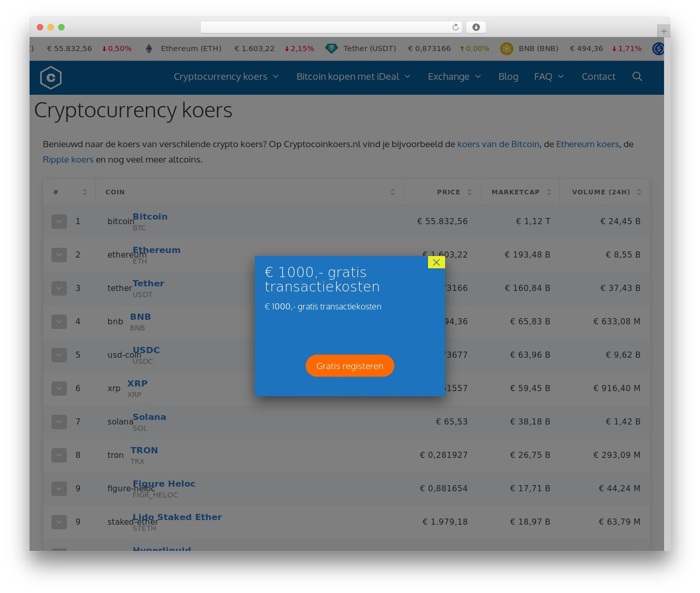Open the TRON coin link
This screenshot has height=593, width=700.
pyautogui.click(x=144, y=450)
